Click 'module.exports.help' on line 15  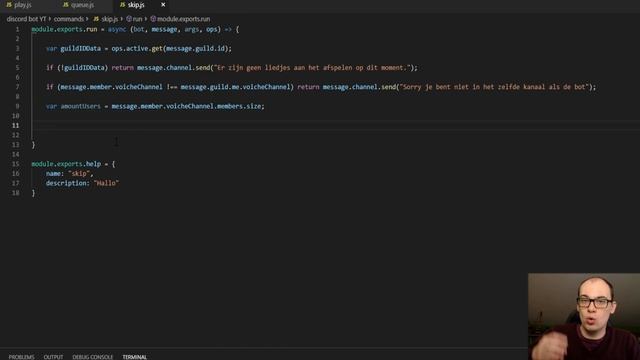(x=66, y=164)
